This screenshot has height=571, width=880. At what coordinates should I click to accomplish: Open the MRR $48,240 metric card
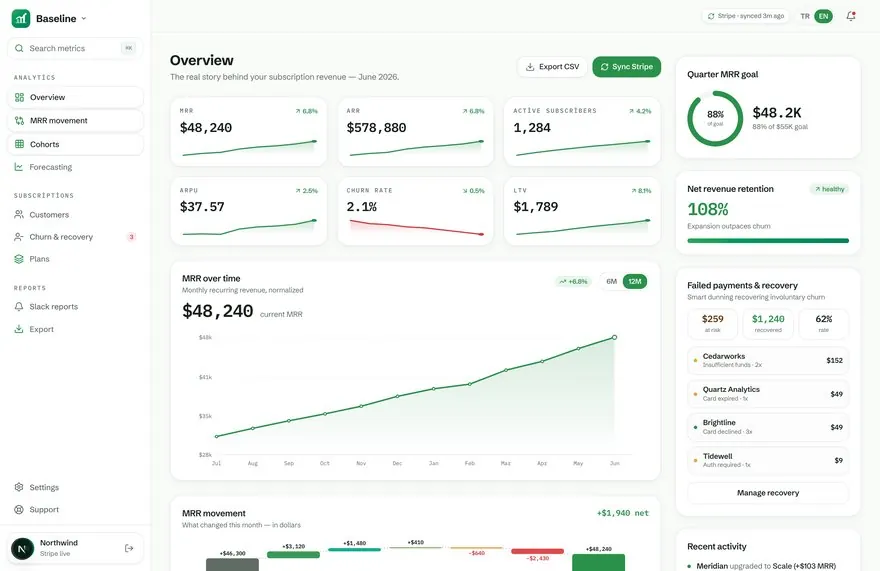(x=249, y=131)
